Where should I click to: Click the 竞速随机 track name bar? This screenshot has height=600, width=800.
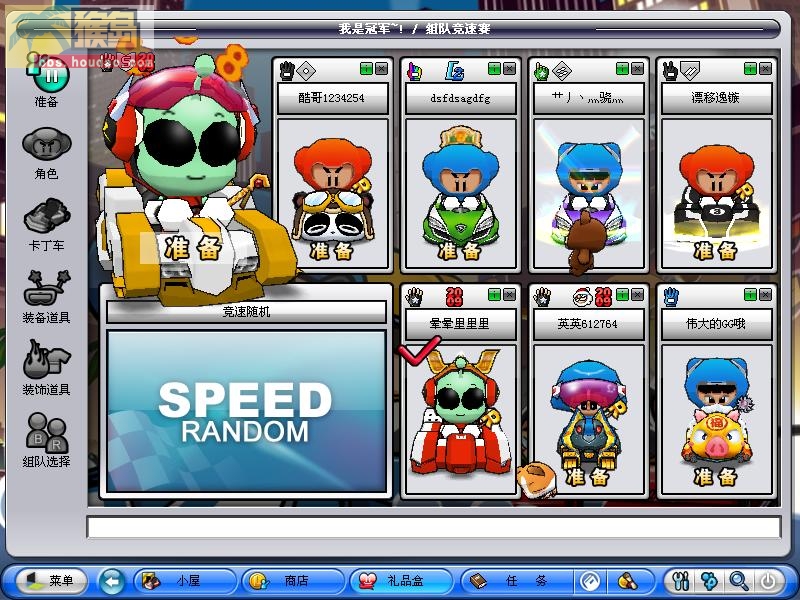click(x=246, y=311)
